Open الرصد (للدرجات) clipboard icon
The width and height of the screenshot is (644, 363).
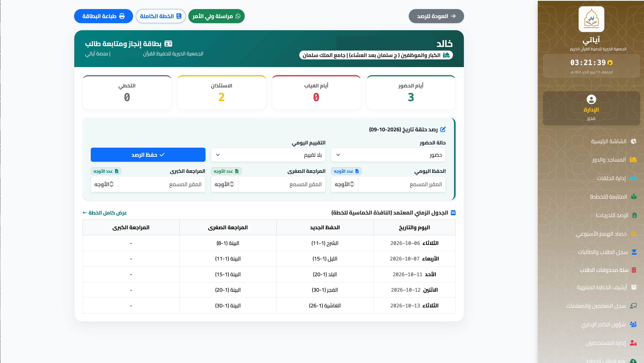click(634, 215)
